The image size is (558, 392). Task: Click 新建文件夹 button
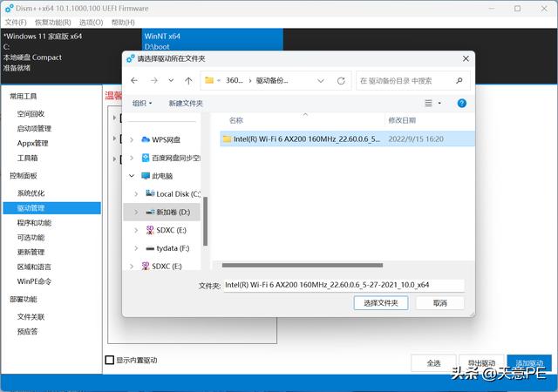pyautogui.click(x=186, y=103)
